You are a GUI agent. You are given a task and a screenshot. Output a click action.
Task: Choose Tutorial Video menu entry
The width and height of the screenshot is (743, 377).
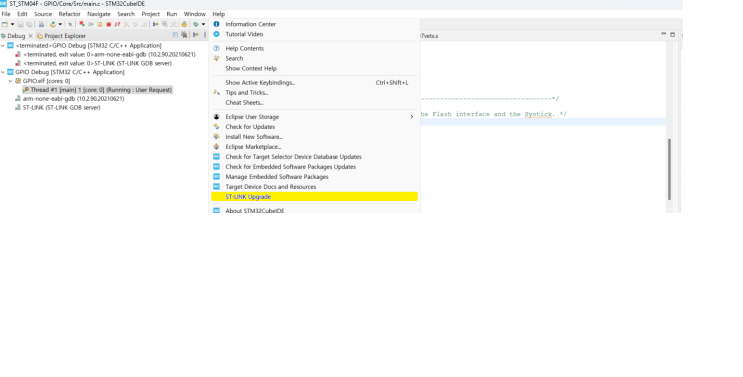coord(314,34)
